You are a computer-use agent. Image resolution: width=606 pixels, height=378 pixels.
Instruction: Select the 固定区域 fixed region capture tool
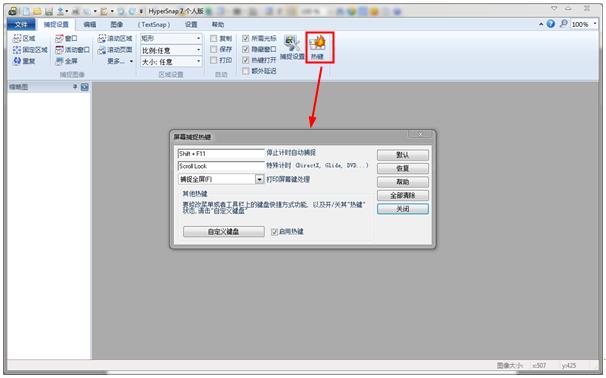coord(30,50)
